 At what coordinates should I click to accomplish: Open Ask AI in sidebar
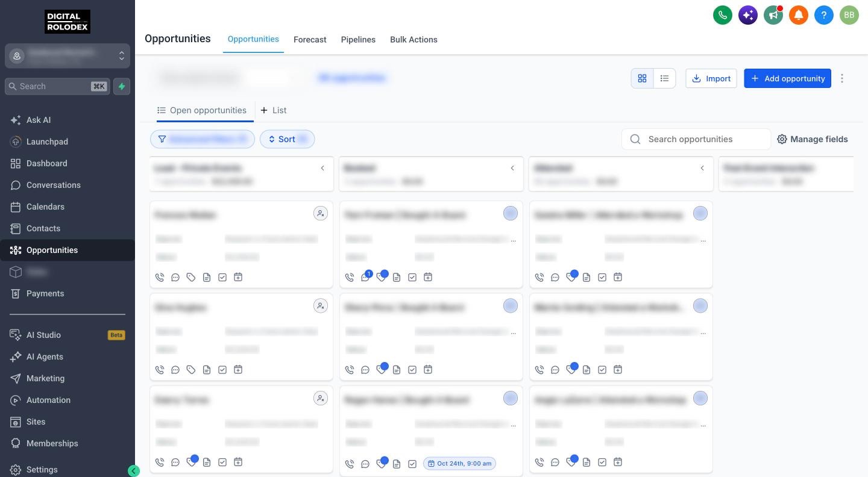click(x=68, y=120)
